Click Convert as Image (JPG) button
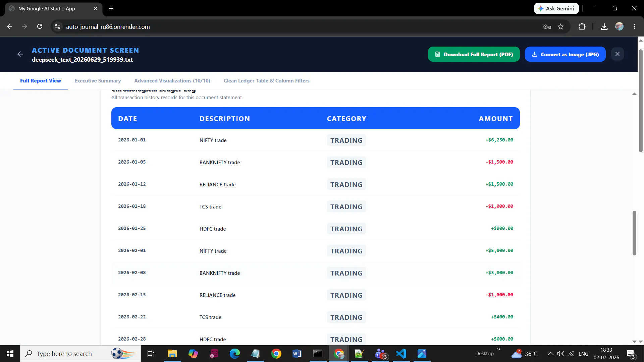 (565, 54)
